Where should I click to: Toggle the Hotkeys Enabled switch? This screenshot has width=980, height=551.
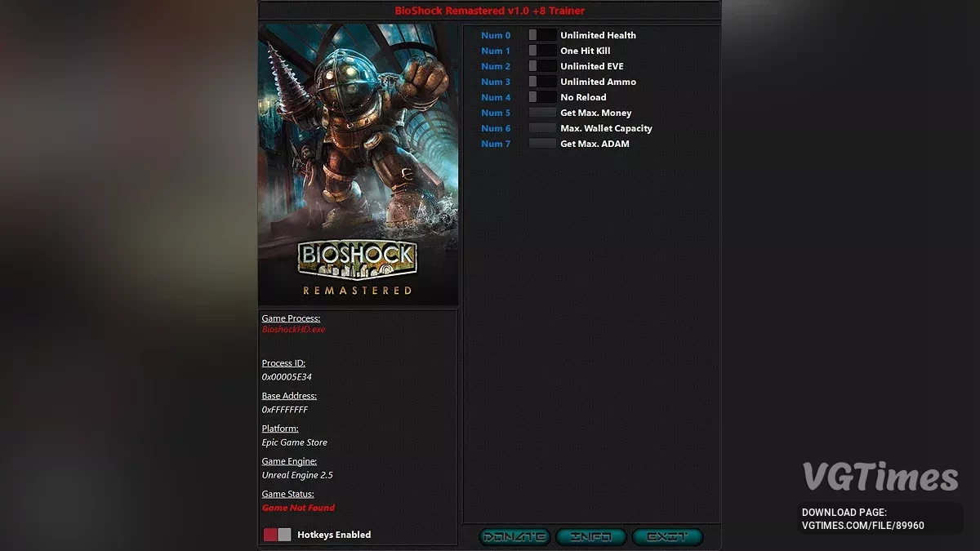click(x=277, y=535)
